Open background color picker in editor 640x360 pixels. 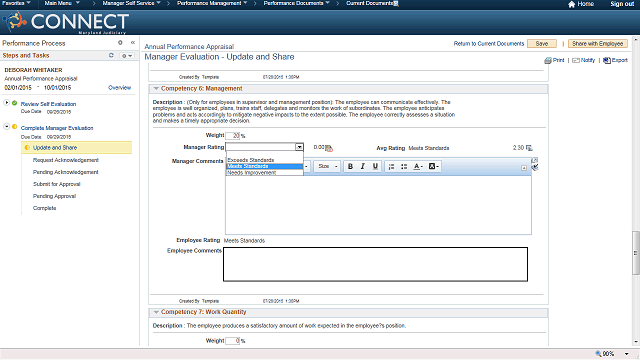pos(433,167)
